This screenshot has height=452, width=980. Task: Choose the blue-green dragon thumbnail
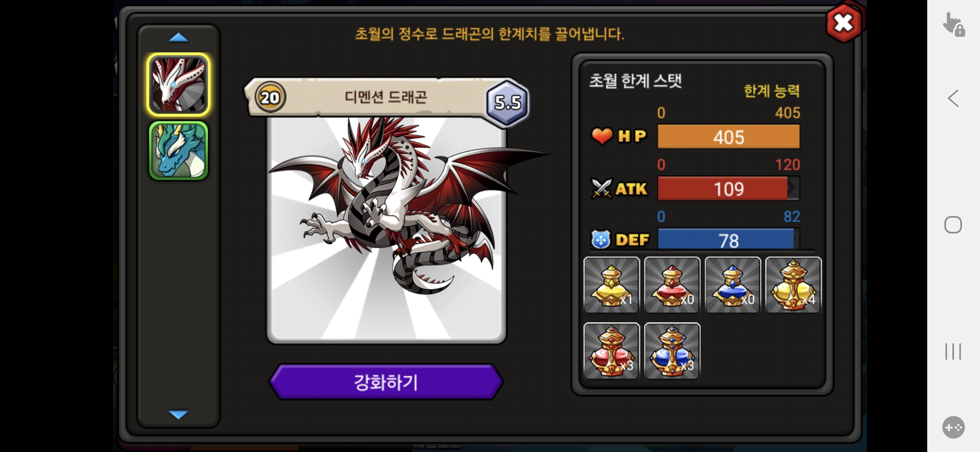[x=178, y=151]
